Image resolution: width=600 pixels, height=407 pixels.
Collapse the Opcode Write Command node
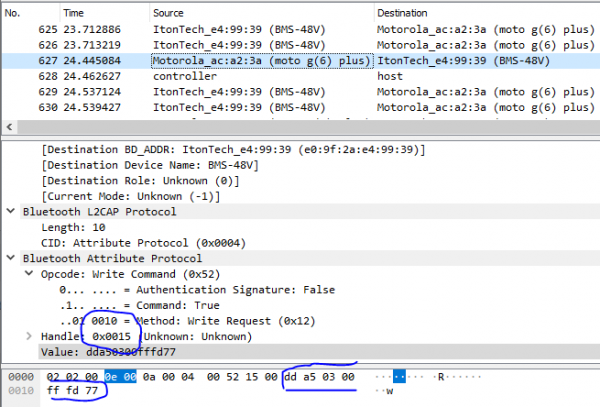pyautogui.click(x=29, y=274)
